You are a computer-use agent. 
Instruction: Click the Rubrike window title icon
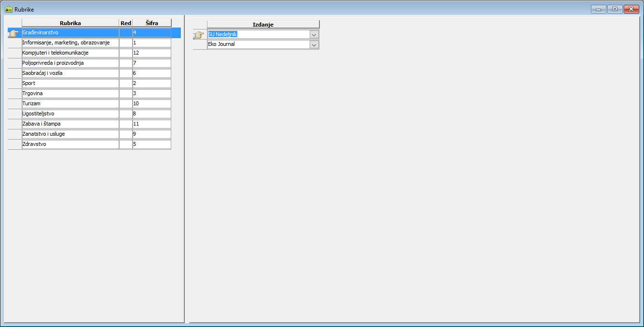tap(8, 9)
